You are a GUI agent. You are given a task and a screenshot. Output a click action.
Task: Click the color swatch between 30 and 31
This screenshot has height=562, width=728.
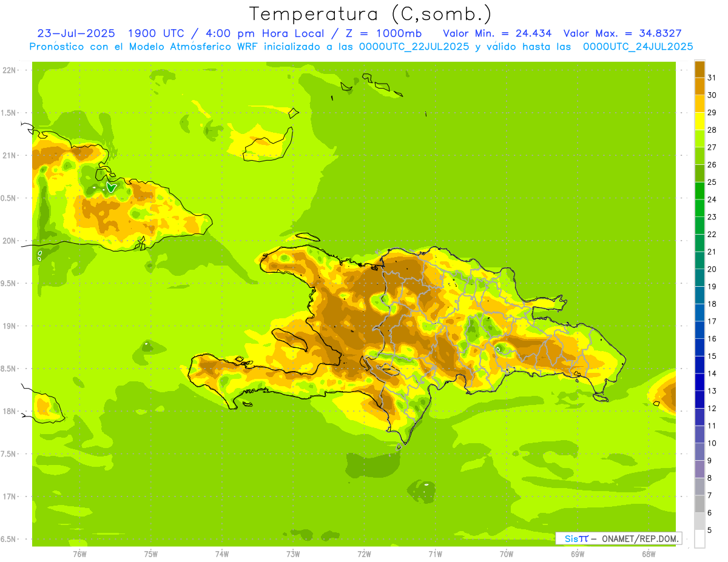point(699,86)
